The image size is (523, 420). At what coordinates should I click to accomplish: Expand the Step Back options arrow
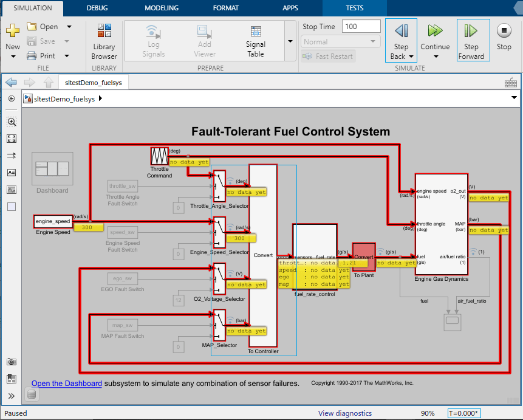[411, 57]
